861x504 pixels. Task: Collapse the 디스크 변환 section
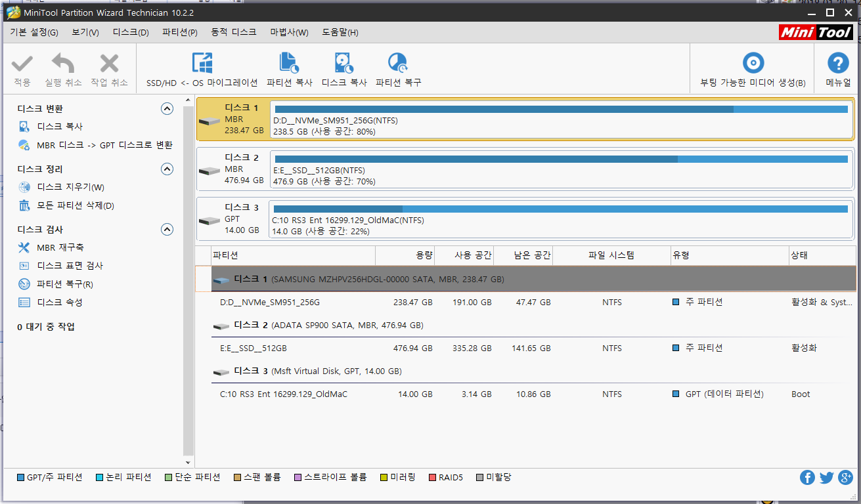[167, 108]
